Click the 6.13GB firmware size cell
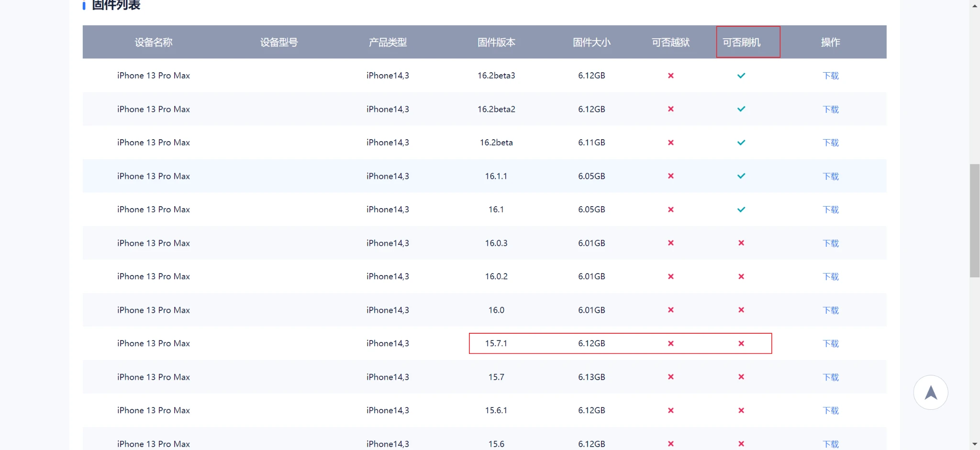 coord(591,377)
